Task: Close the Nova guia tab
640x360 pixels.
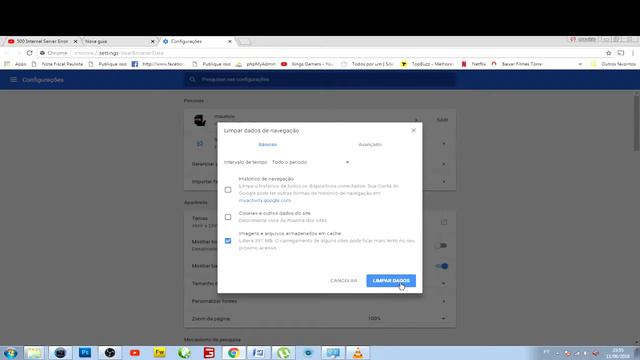Action: coord(153,41)
